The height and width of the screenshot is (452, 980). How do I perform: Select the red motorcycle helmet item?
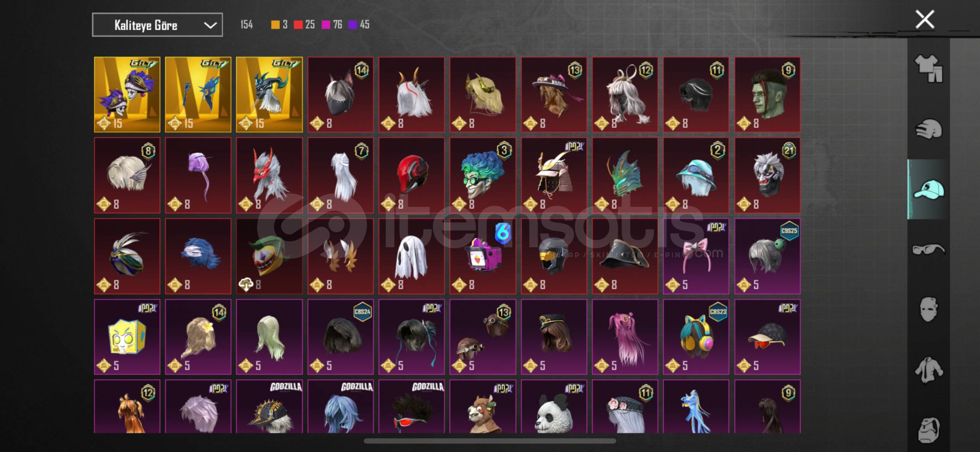[x=412, y=175]
